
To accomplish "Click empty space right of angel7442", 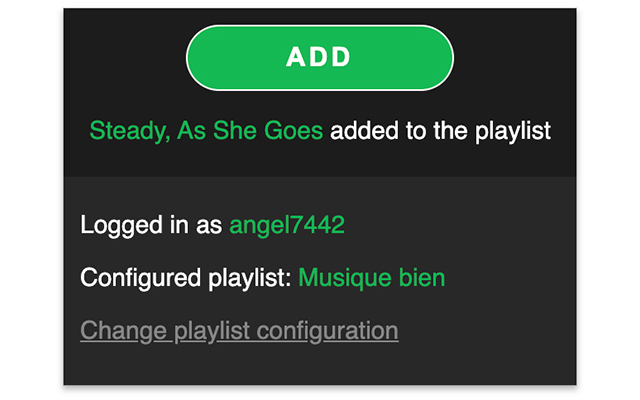I will click(460, 225).
